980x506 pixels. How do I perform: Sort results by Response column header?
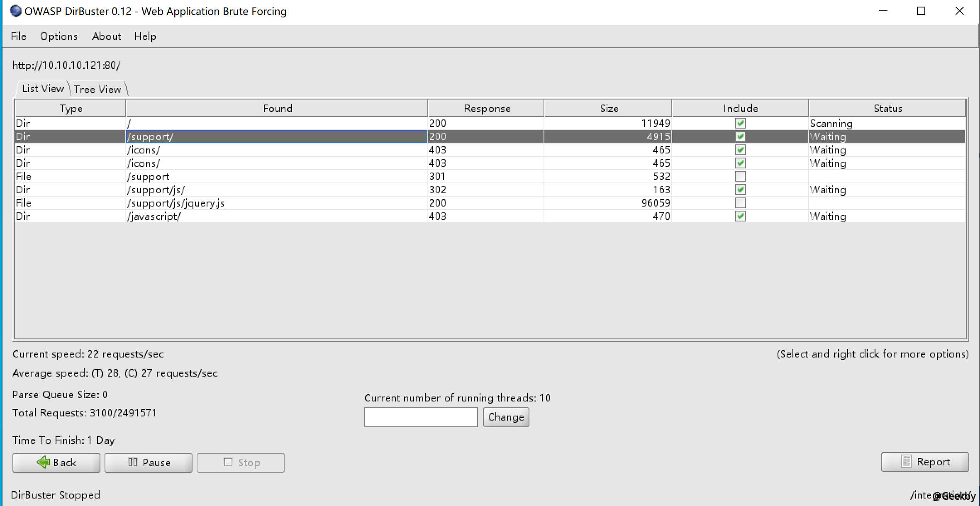(487, 108)
